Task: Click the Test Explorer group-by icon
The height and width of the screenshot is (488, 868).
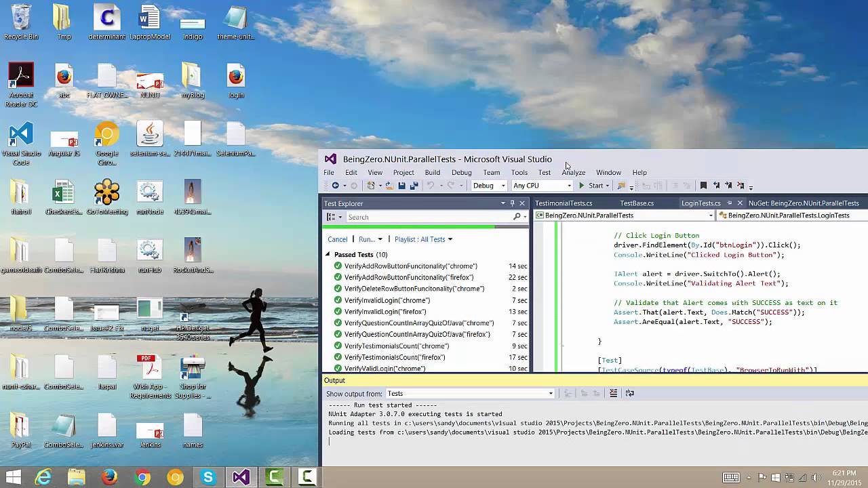Action: 331,217
